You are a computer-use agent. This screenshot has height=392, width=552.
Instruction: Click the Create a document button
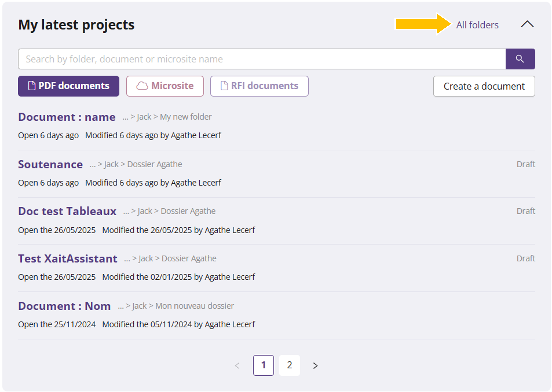click(484, 86)
